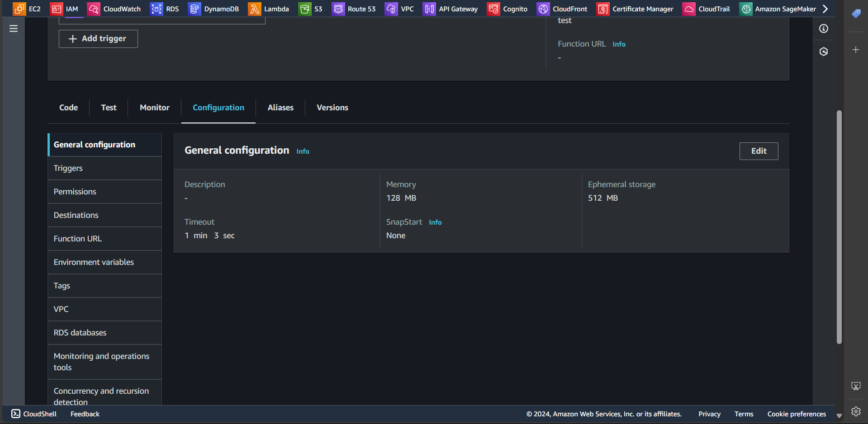Click the info circle panel icon
This screenshot has width=868, height=424.
click(x=824, y=28)
